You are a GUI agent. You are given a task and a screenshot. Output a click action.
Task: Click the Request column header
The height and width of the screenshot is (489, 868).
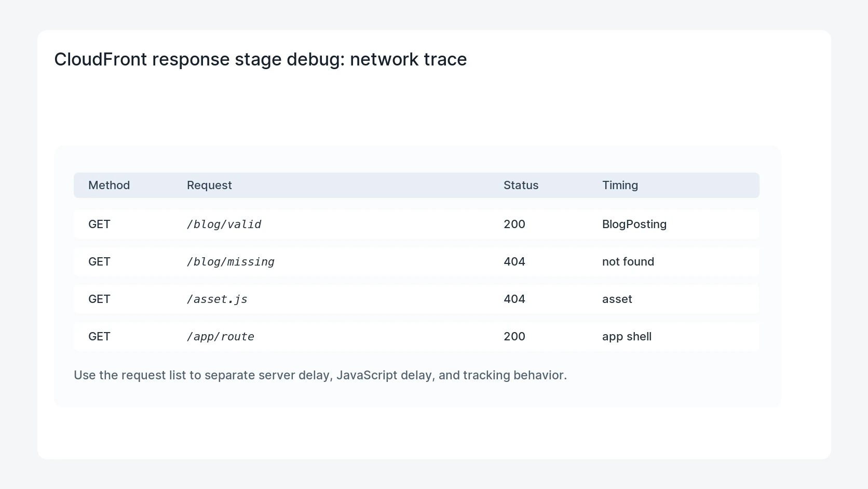click(209, 185)
